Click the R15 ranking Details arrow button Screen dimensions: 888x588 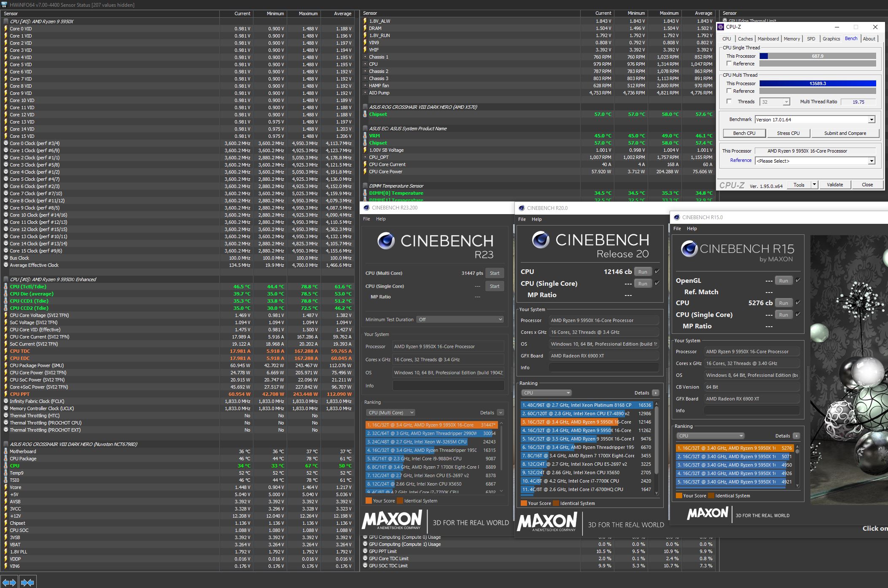[796, 436]
